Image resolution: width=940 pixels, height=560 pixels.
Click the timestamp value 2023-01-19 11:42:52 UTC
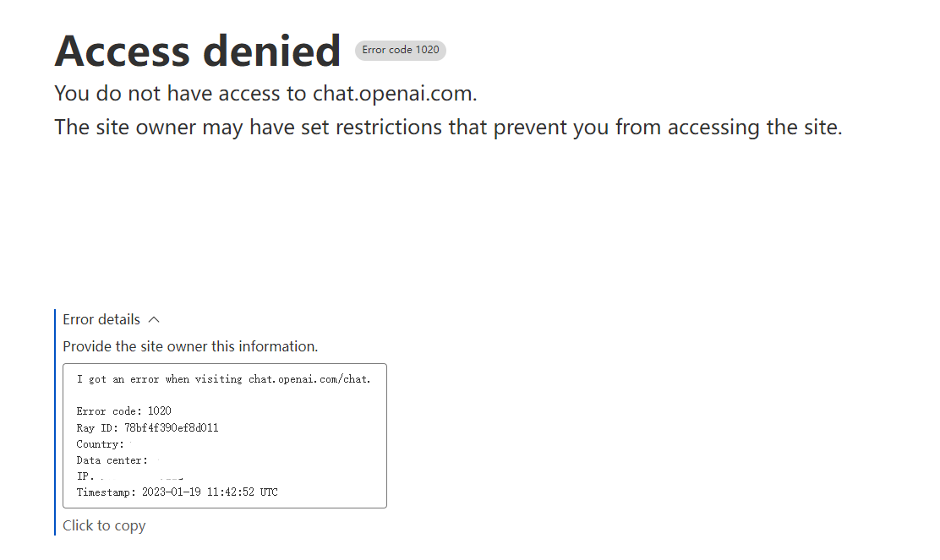tap(210, 492)
